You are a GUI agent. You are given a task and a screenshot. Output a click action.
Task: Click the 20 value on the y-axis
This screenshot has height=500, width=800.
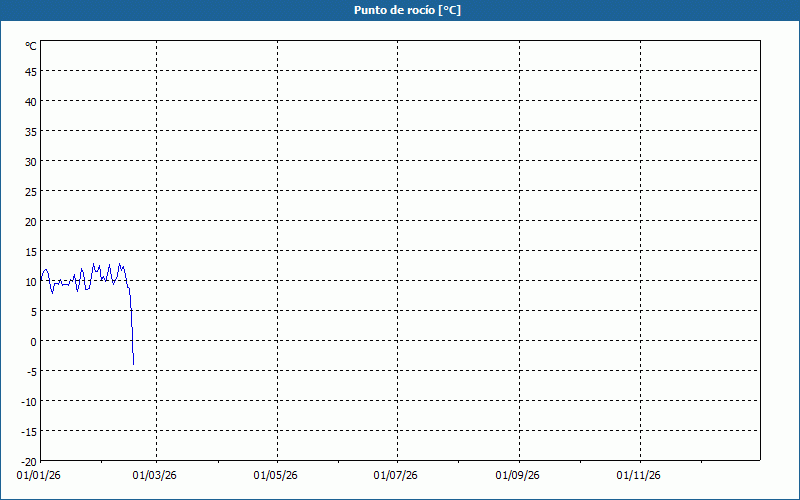[30, 221]
